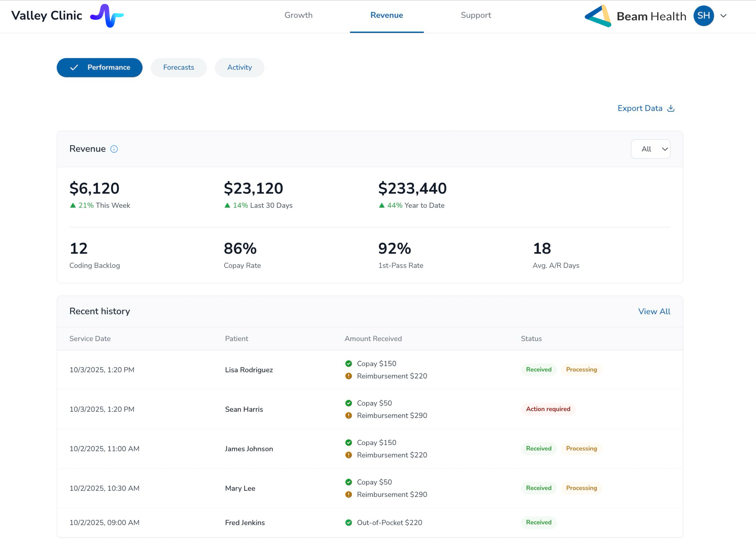Switch to the Forecasts chip
Screen dimensions: 756x546
coord(179,68)
